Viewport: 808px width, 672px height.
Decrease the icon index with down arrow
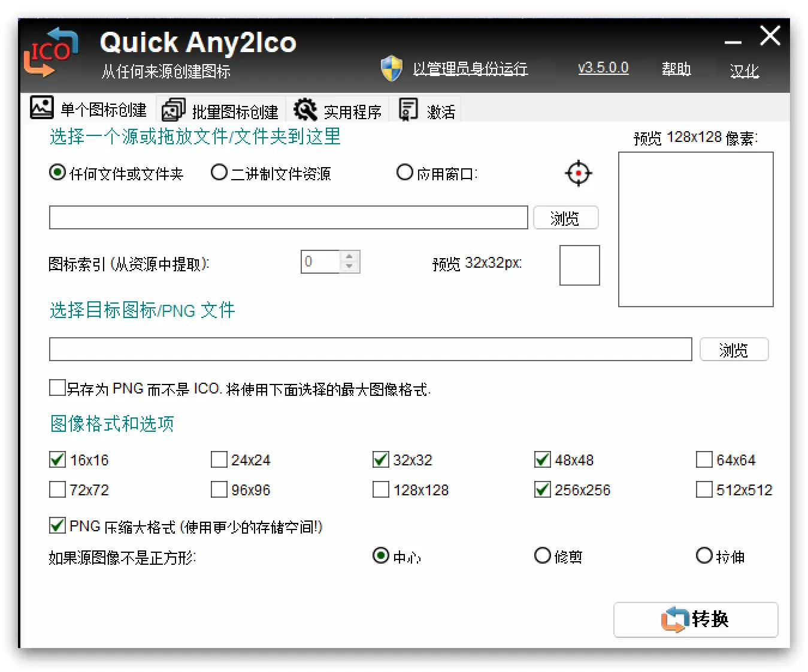point(350,267)
